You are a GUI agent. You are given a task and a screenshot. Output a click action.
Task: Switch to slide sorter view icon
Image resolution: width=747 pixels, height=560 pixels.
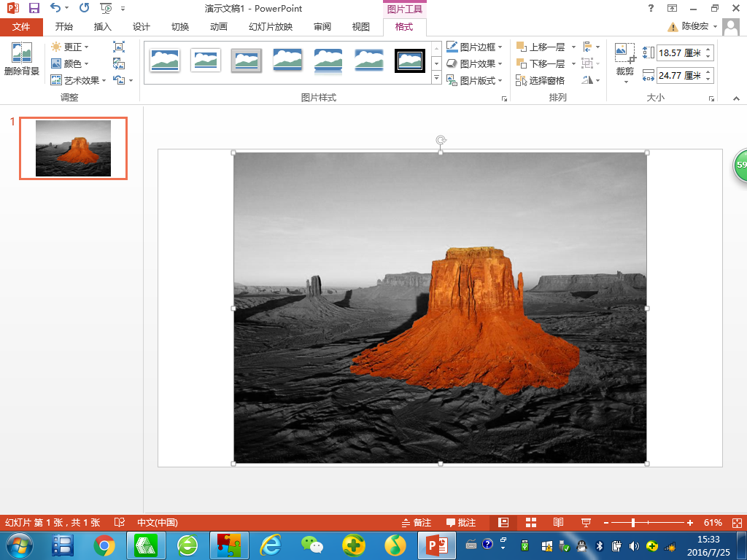pos(531,523)
